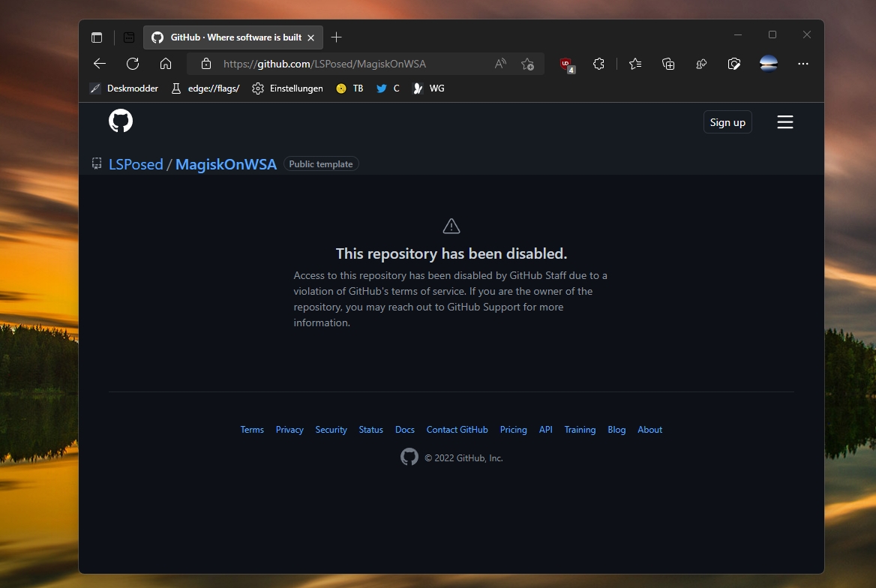The width and height of the screenshot is (876, 588).
Task: Click inside the address bar
Action: point(337,64)
